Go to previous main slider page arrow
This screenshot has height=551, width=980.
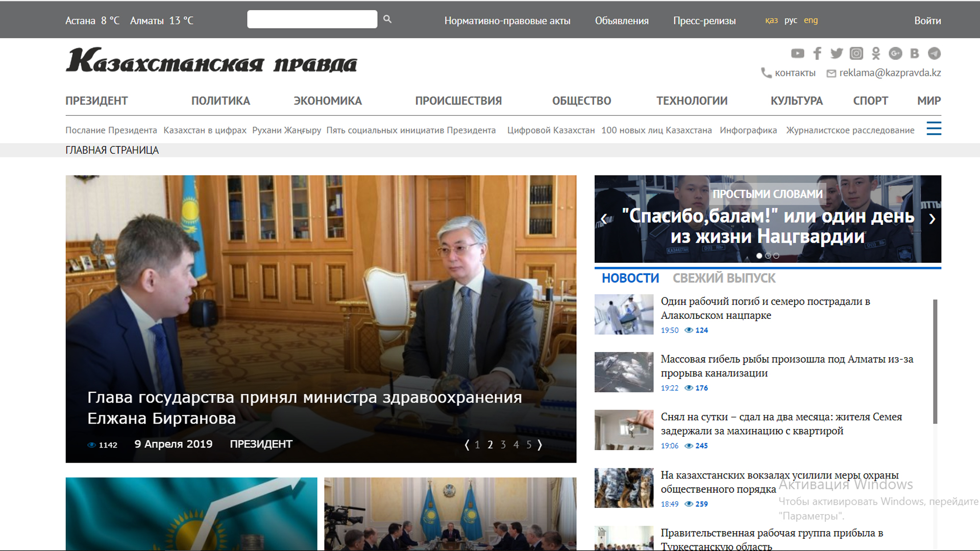[x=467, y=445]
